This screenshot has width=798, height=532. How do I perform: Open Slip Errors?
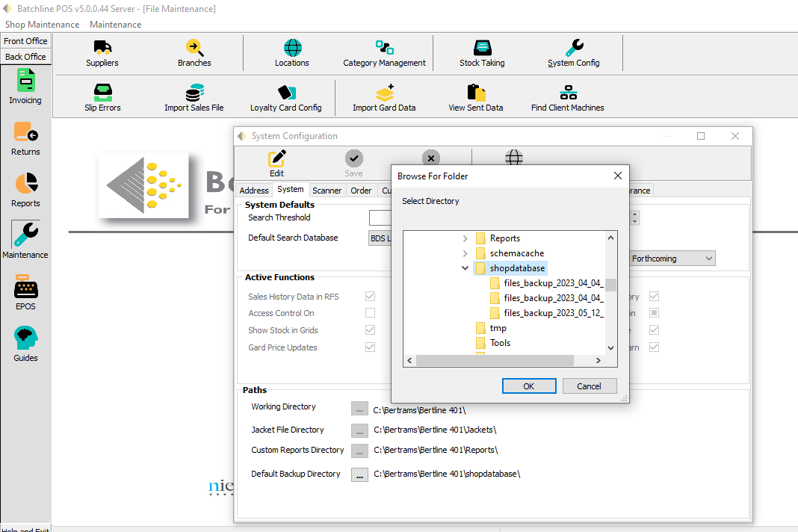(102, 98)
